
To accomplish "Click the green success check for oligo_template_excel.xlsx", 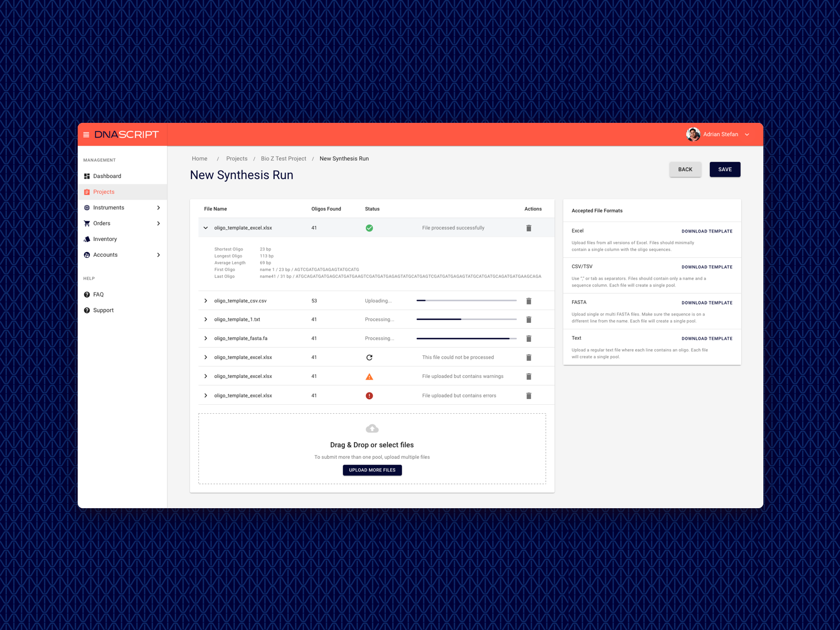I will (x=369, y=228).
